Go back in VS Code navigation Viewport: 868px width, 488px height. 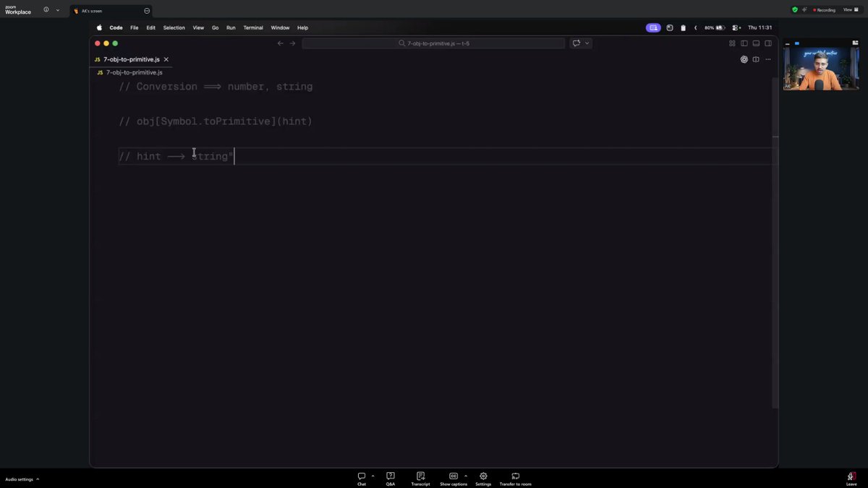click(281, 43)
